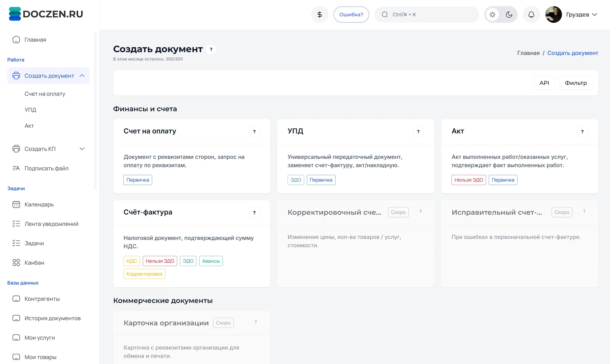Click Нельзя ЭДО tag on Акт card

(469, 180)
